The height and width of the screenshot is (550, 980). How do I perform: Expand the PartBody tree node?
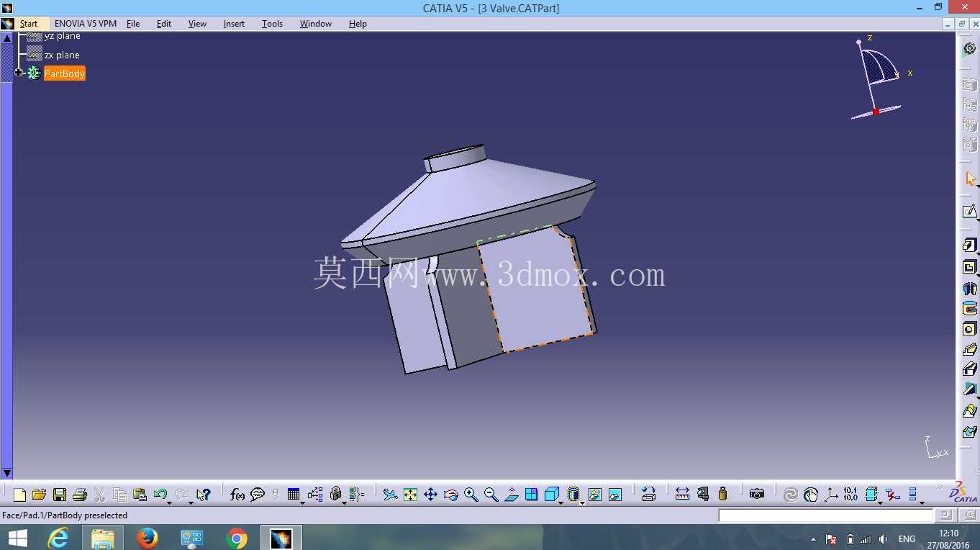[19, 73]
